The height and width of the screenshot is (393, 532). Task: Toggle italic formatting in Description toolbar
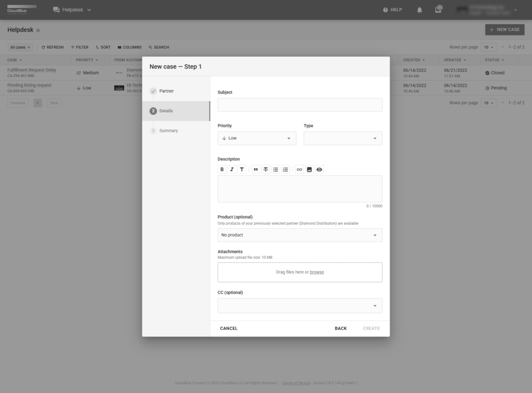click(x=232, y=169)
